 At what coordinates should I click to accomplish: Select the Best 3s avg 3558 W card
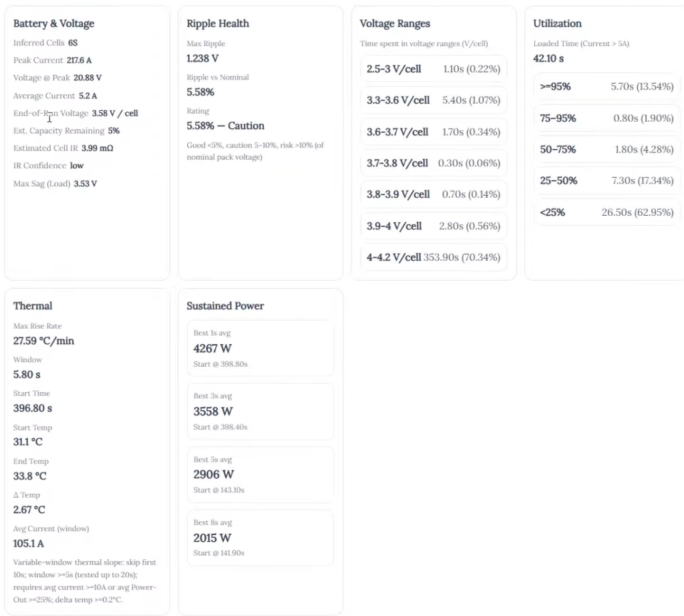pos(261,412)
